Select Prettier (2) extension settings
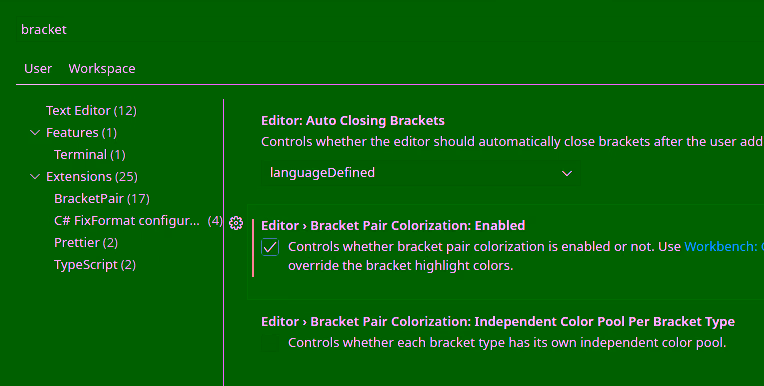Viewport: 764px width, 386px height. tap(86, 242)
